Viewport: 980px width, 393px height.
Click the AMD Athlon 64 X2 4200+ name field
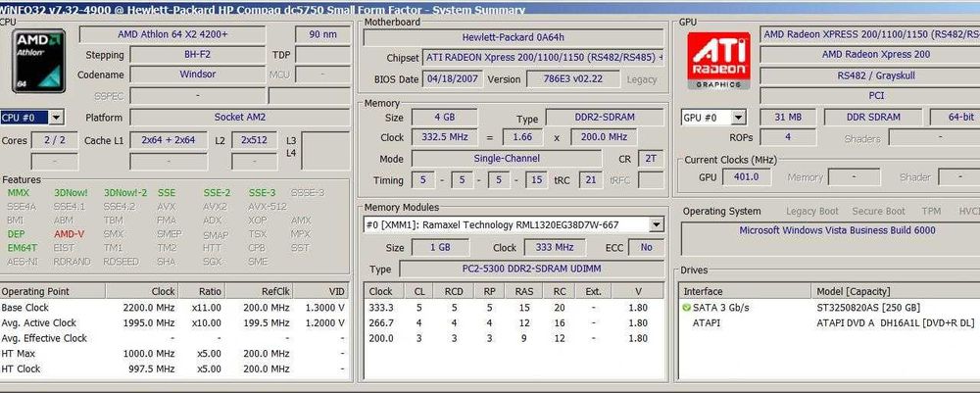(172, 34)
